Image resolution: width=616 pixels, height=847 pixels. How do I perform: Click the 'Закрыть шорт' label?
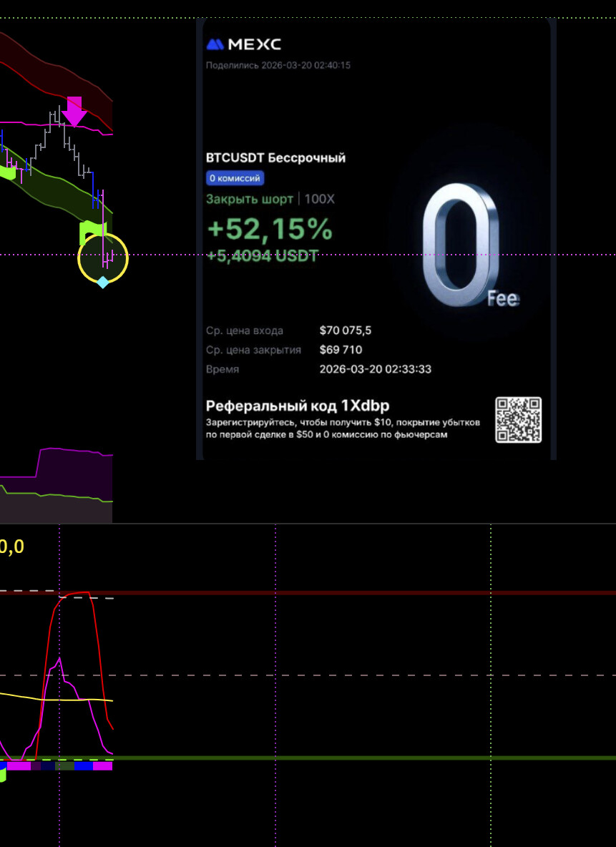point(250,199)
